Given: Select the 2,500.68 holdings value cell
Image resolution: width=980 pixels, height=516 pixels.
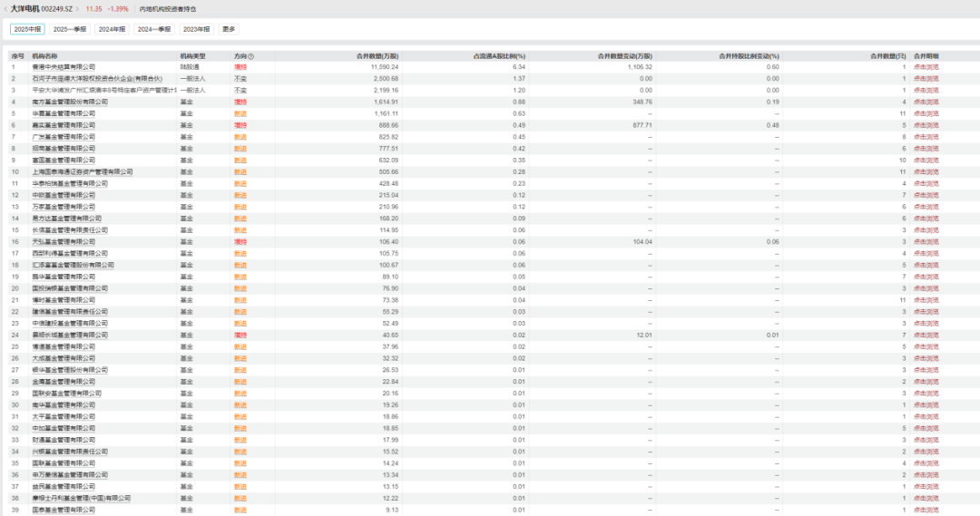Looking at the screenshot, I should coord(386,79).
